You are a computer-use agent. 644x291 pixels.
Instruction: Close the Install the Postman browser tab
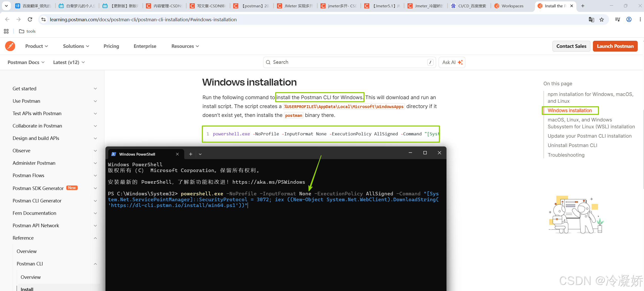(x=572, y=6)
